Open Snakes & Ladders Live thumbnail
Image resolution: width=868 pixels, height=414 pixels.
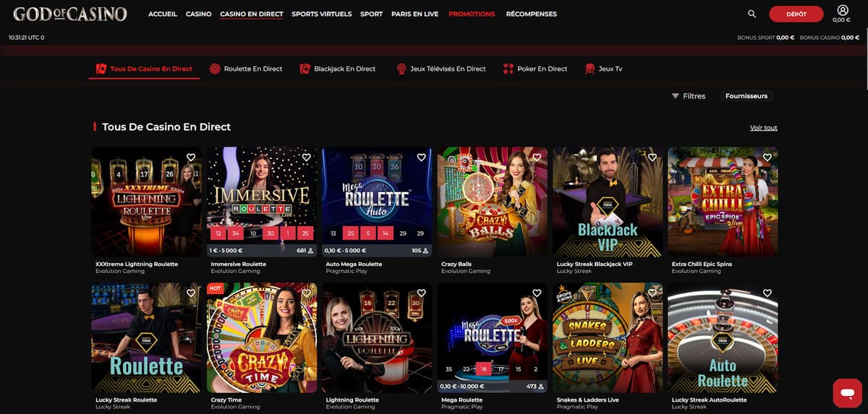click(608, 338)
